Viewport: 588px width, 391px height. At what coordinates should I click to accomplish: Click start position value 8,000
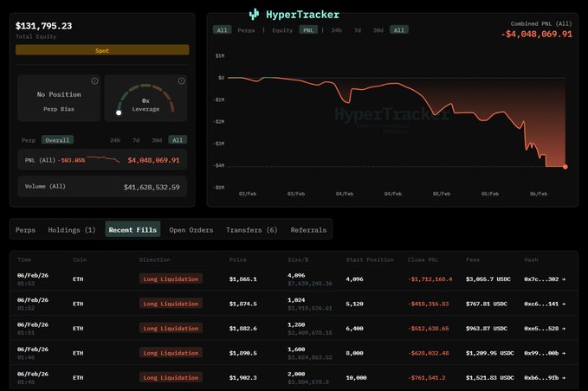click(x=355, y=353)
